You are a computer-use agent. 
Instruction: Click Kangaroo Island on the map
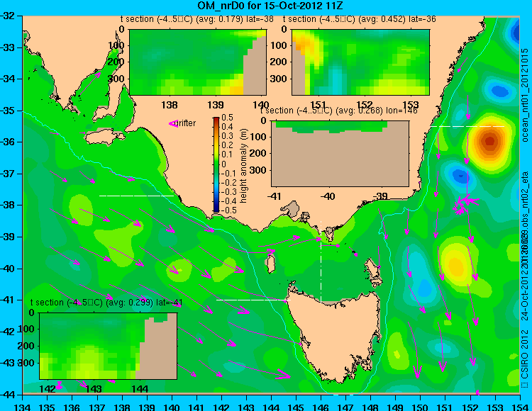coord(104,137)
